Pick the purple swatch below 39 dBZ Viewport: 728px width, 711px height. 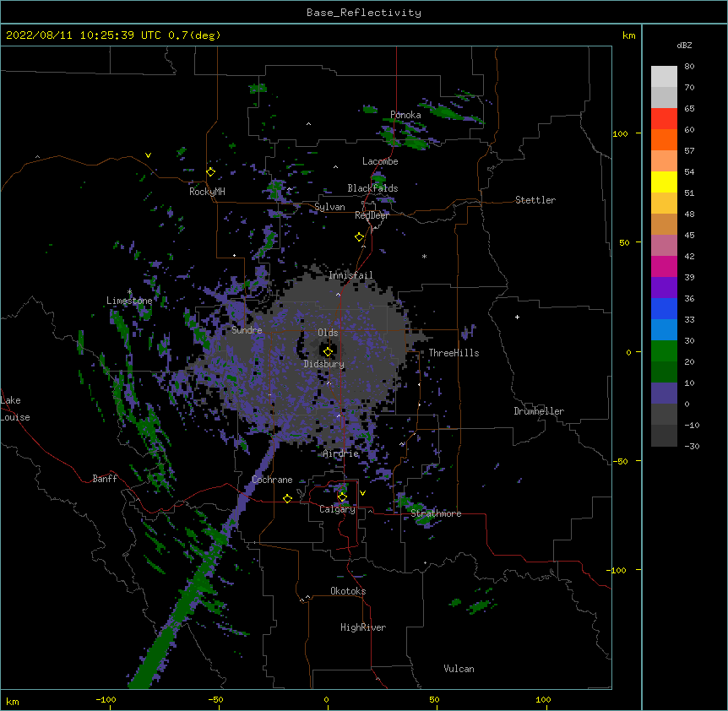(x=664, y=288)
